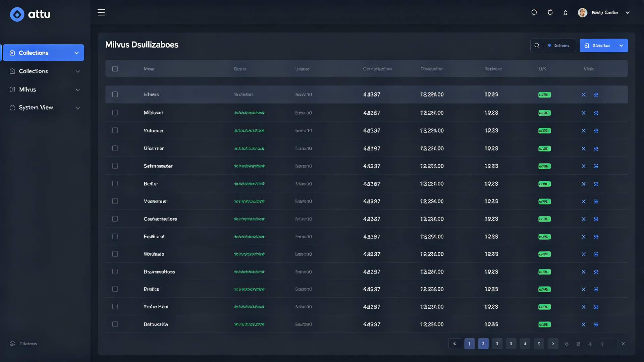Click the blue primary button's label
This screenshot has height=362, width=644.
coord(601,46)
